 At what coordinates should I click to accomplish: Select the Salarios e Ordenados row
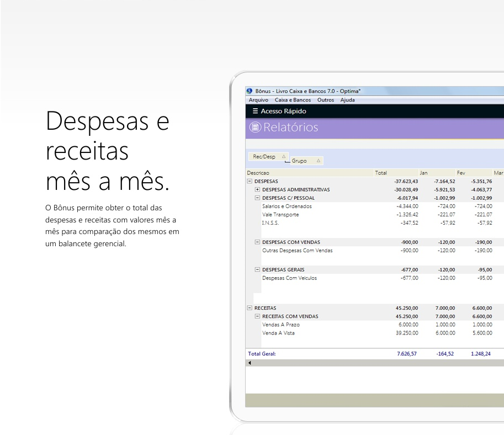pos(287,206)
